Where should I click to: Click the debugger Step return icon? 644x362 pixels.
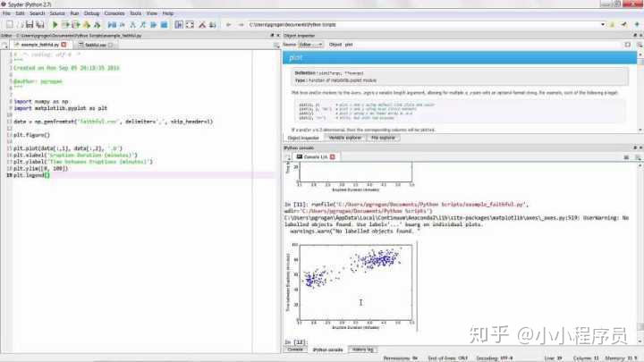pos(143,25)
